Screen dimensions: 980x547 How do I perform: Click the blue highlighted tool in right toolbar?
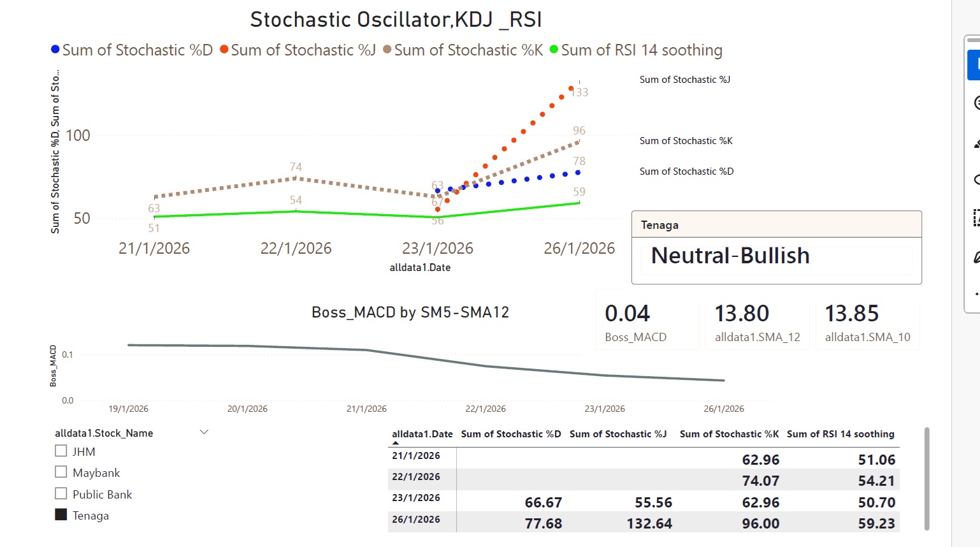coord(974,64)
